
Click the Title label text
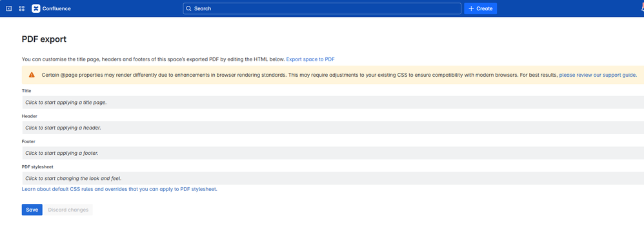[x=26, y=91]
